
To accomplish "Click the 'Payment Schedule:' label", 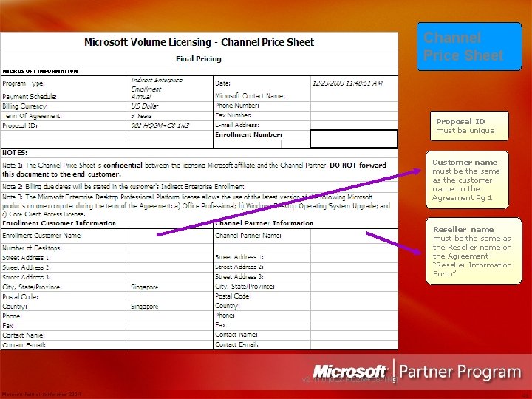I will coord(30,97).
